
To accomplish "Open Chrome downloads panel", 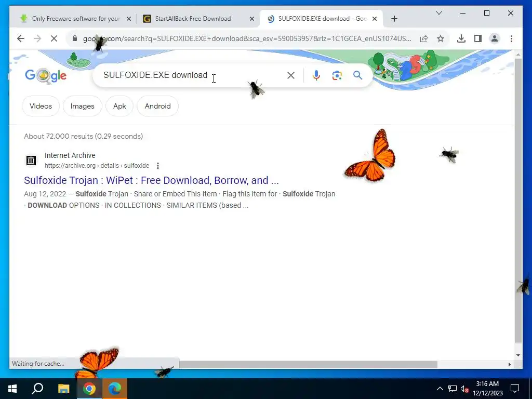I will point(461,38).
